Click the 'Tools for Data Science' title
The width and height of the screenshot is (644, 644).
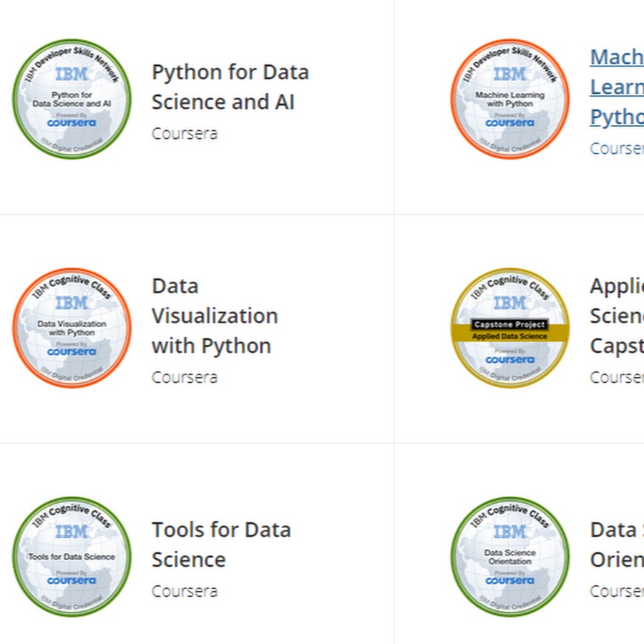pos(220,545)
